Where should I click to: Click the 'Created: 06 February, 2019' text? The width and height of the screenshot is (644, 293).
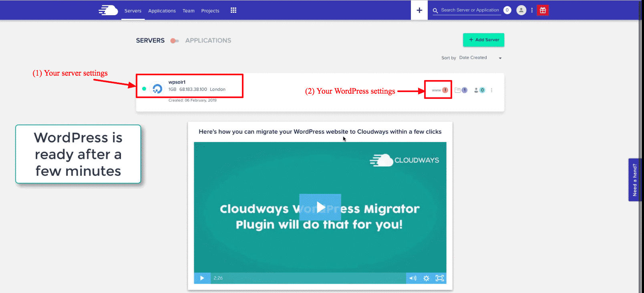tap(192, 100)
